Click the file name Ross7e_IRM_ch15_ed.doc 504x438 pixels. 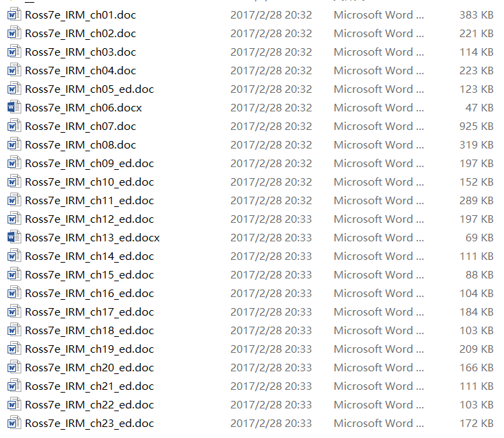[89, 275]
